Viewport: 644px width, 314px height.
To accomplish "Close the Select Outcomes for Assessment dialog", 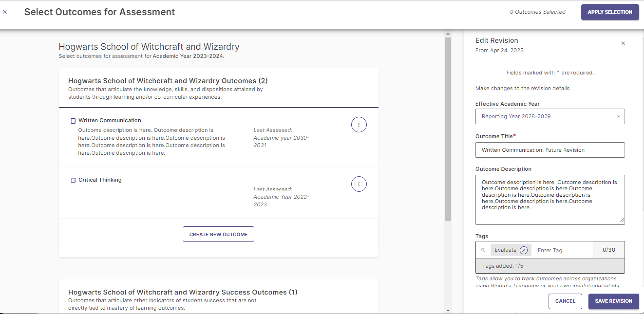I will tap(5, 12).
